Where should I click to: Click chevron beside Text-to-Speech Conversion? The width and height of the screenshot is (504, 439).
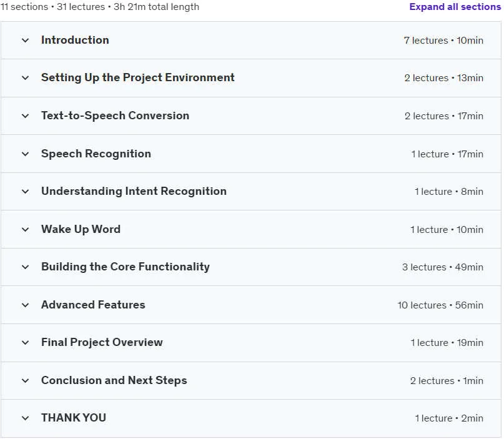(x=25, y=116)
